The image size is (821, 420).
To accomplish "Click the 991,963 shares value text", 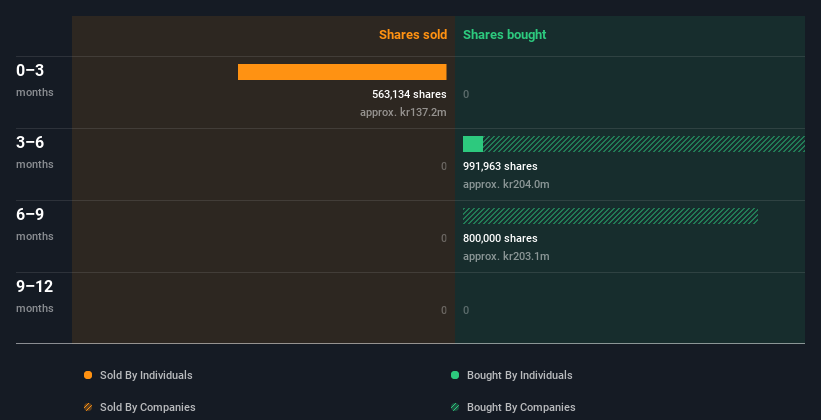I will point(500,166).
